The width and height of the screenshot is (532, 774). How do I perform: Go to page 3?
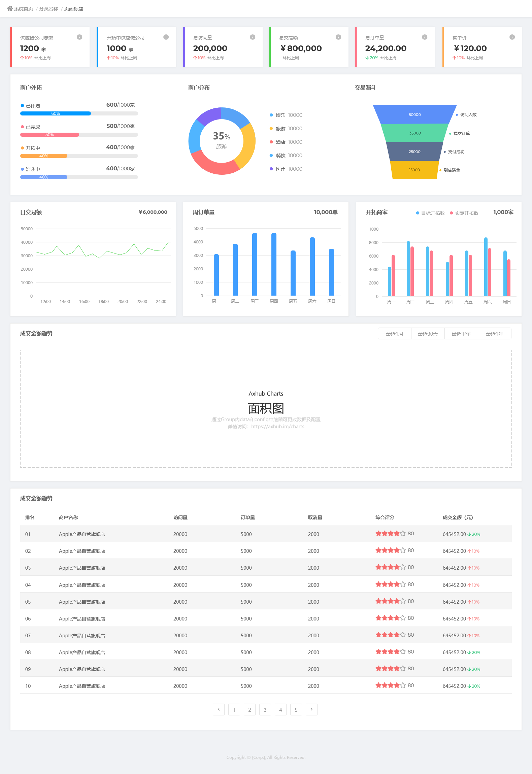[265, 709]
